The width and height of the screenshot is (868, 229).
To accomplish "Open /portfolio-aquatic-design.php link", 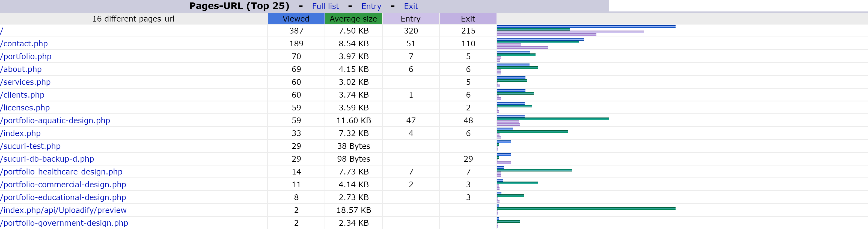I will 55,120.
